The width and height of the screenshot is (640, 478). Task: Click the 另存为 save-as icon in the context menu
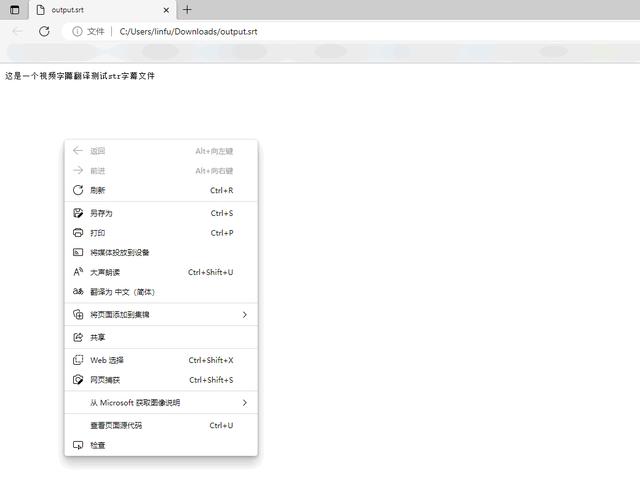point(78,213)
